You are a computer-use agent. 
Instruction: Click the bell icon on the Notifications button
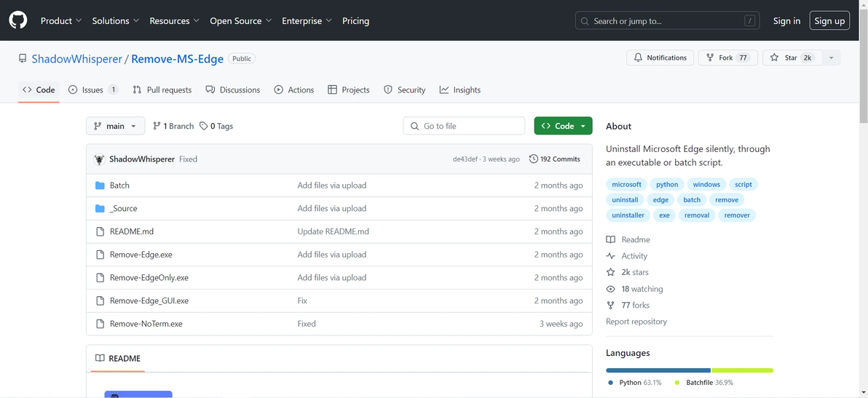(x=639, y=58)
